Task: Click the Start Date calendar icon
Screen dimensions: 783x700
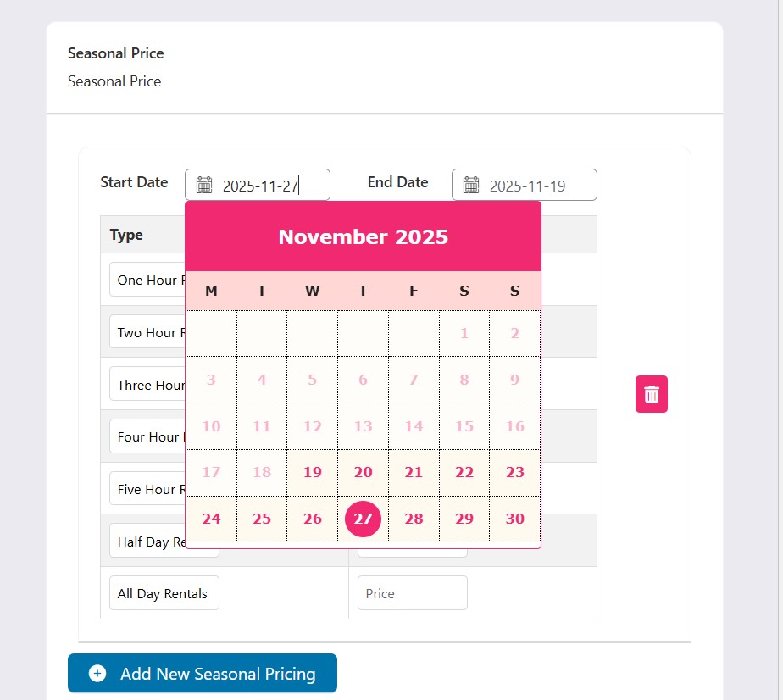Action: pos(204,185)
